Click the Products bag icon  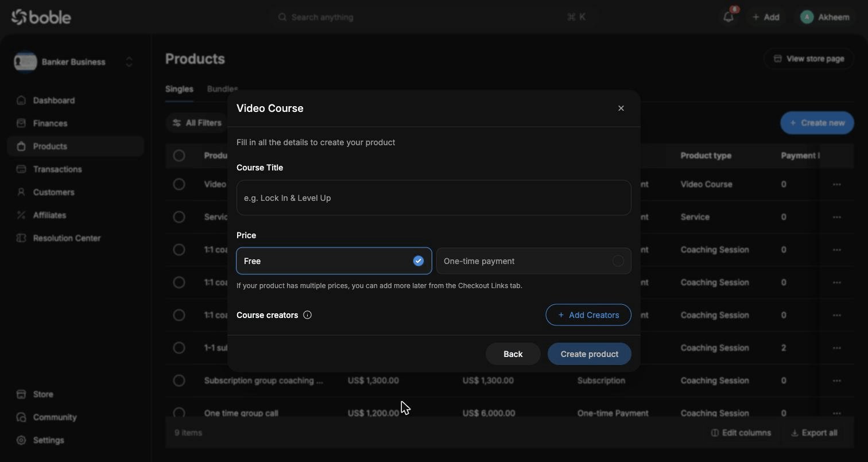[21, 146]
